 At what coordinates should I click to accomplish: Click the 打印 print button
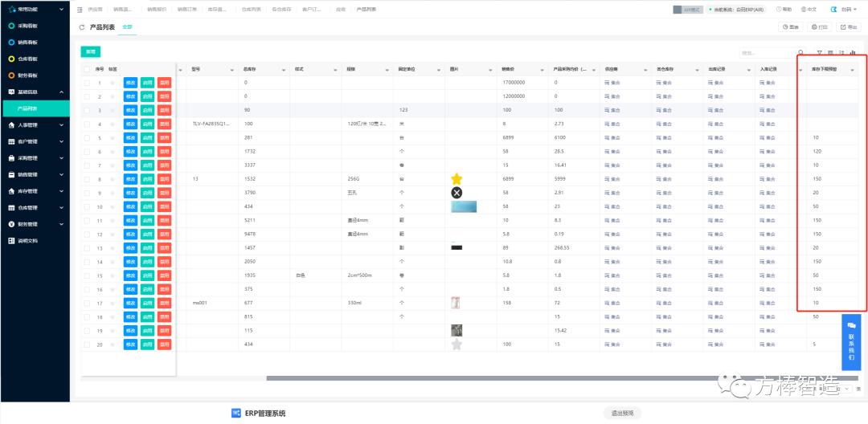tap(820, 26)
